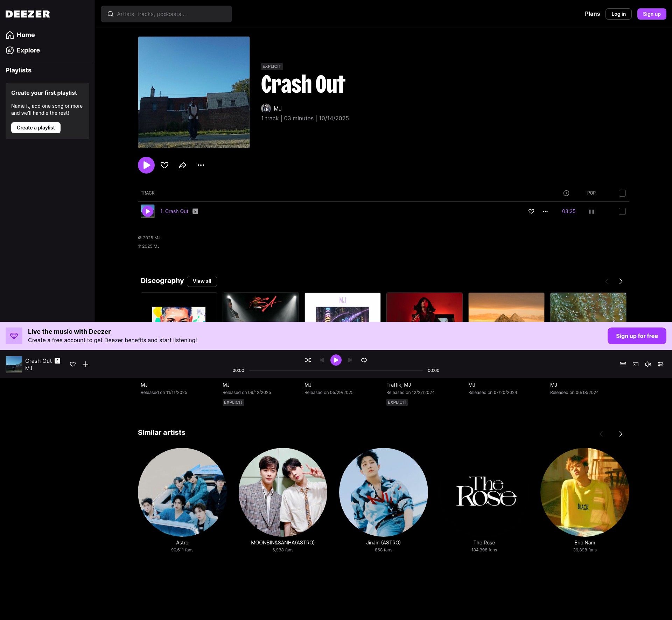Screen dimensions: 672x620
Task: Click Sign up for free button
Action: [x=637, y=336]
